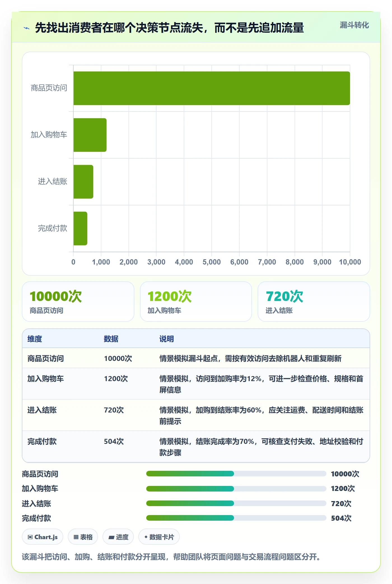Image resolution: width=392 pixels, height=584 pixels.
Task: Click the 进入结账 bar in the chart
Action: (83, 182)
